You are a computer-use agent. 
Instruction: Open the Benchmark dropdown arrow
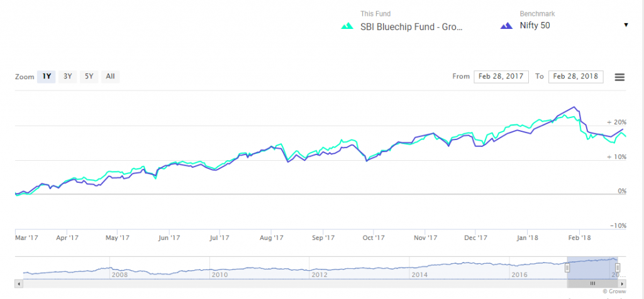tap(626, 25)
